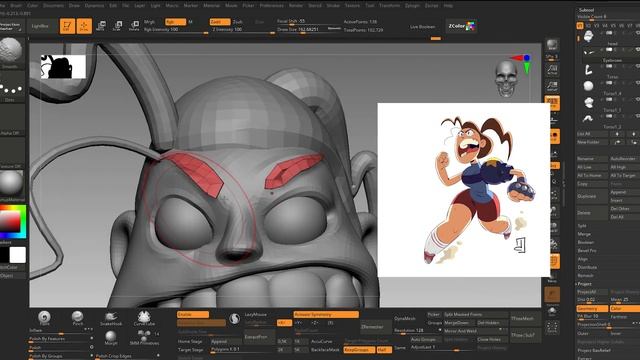Click the silhouette preview thumbnail
Viewport: 640px width, 360px height.
(63, 67)
